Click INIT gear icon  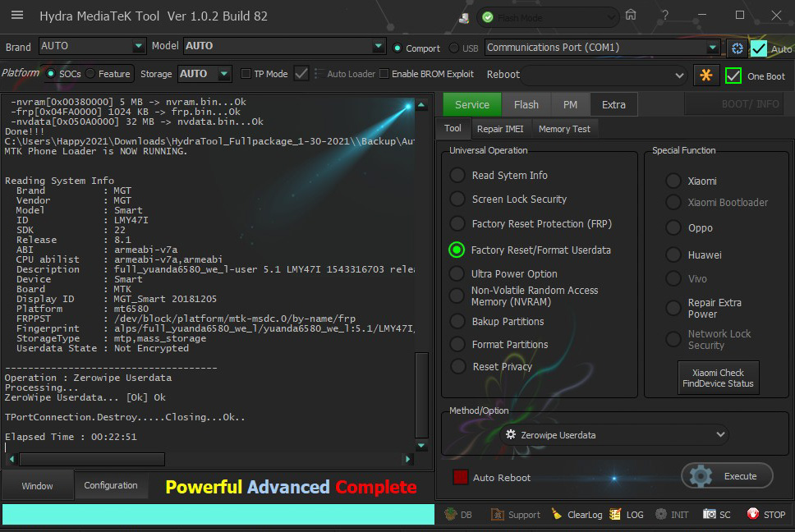pos(660,514)
